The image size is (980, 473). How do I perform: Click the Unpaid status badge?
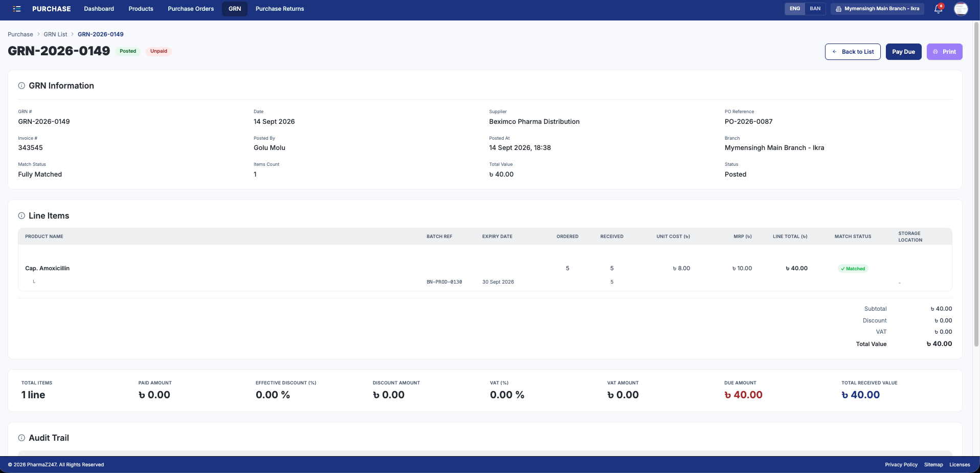[x=159, y=51]
